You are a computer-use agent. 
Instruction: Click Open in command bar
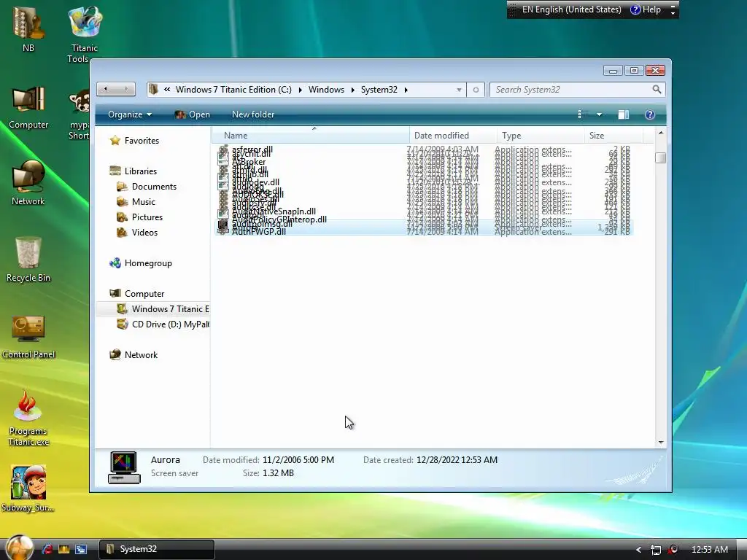193,114
